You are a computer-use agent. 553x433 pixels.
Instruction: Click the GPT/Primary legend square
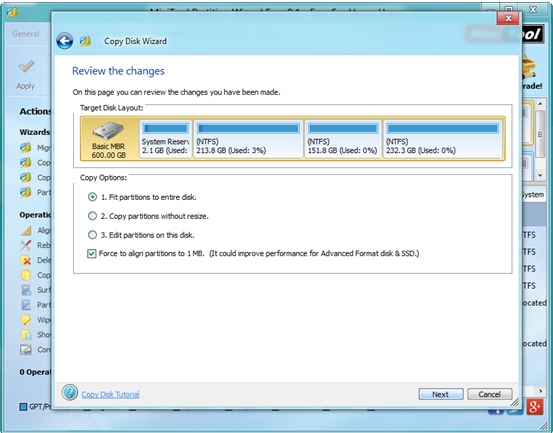(23, 407)
